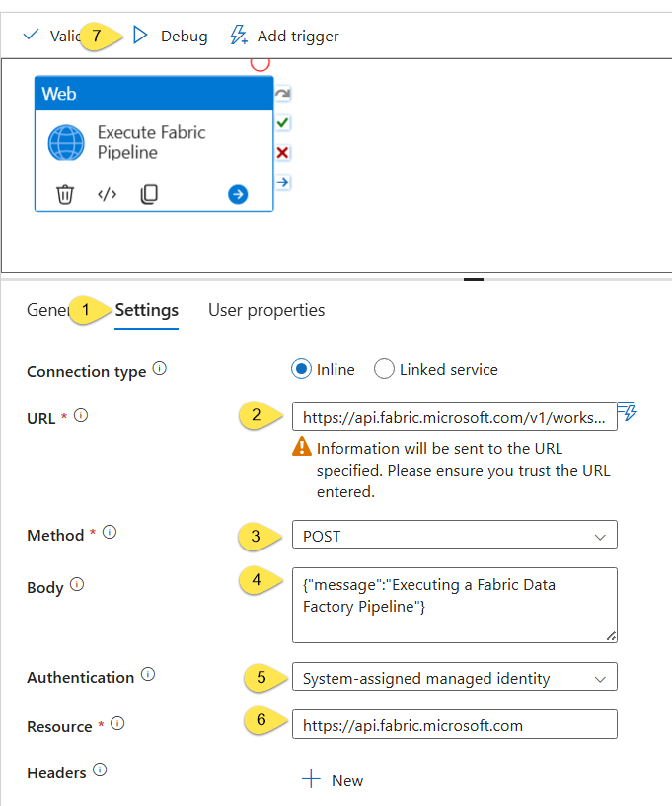Delete the Execute Fabric Pipeline activity
This screenshot has height=806, width=672.
(65, 194)
